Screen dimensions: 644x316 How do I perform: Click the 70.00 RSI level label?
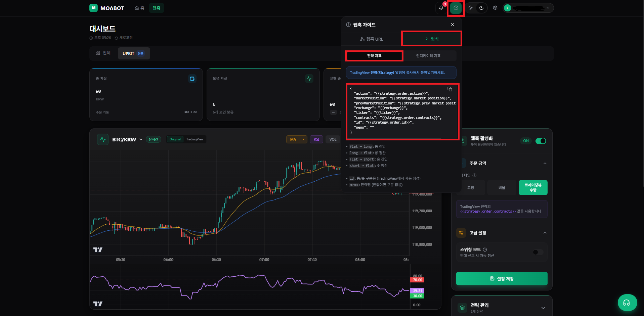click(x=417, y=280)
